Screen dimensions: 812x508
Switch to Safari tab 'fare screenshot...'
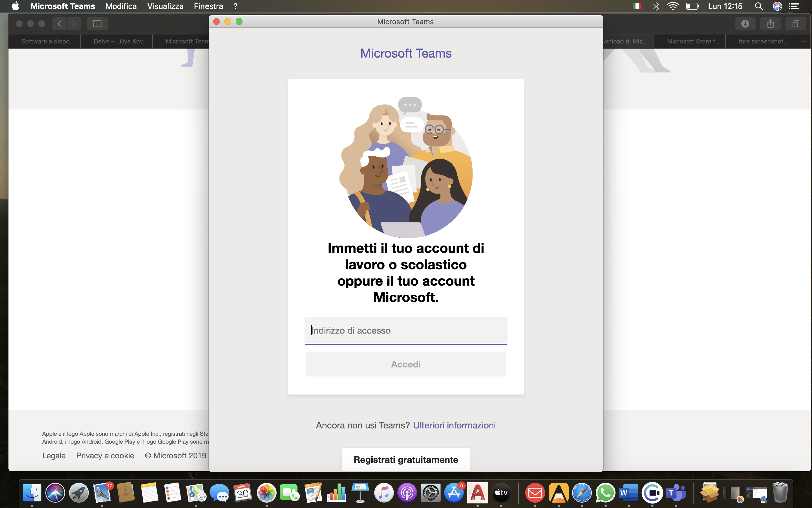[x=761, y=41]
